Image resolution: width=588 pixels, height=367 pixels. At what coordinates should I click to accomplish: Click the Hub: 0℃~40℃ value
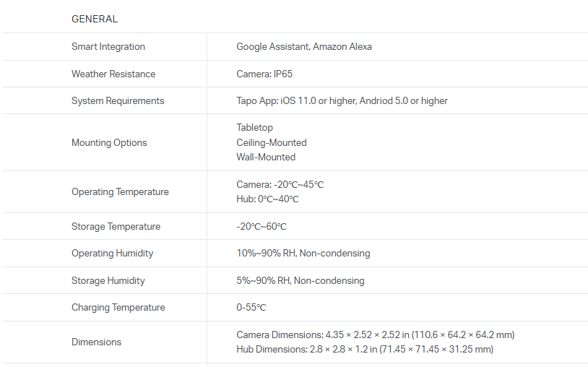pos(267,199)
